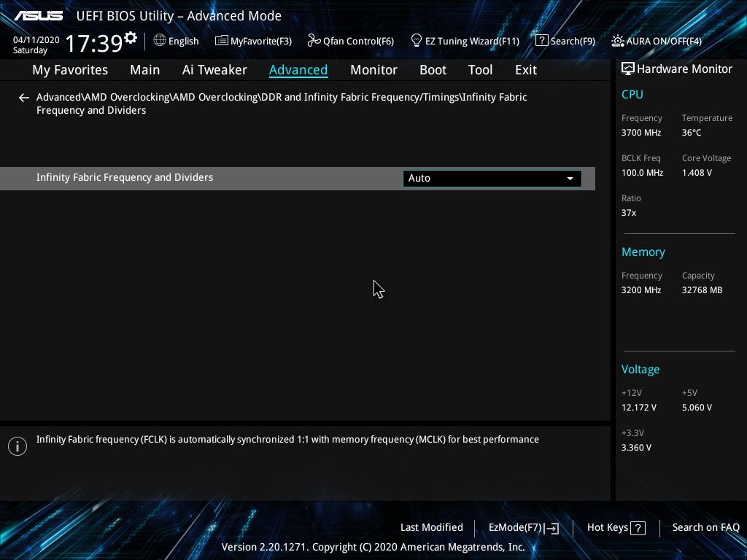Click the dropdown arrow on Auto box

click(x=570, y=179)
